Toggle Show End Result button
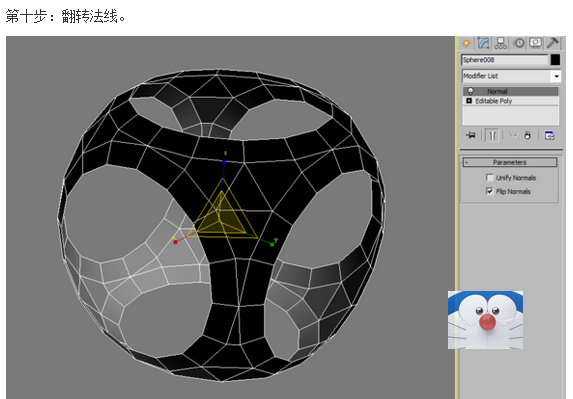 (493, 136)
